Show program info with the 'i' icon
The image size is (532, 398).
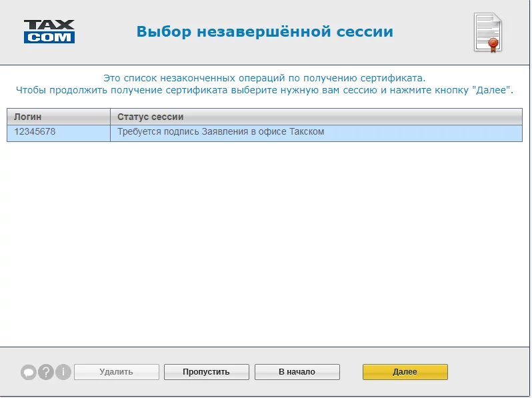63,372
